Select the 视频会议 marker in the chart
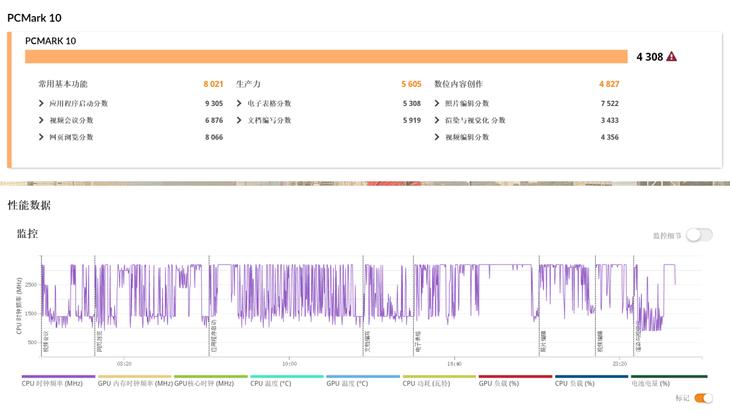Screen dimensions: 730x415 click(x=46, y=341)
